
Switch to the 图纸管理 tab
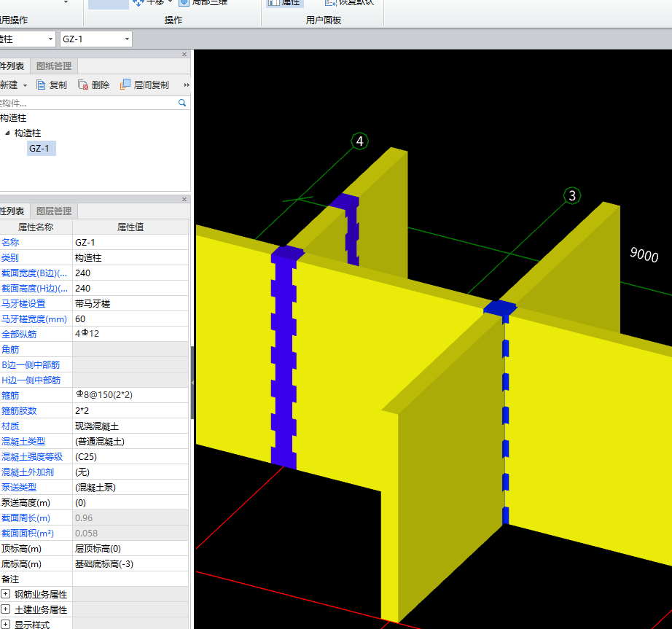(x=54, y=66)
